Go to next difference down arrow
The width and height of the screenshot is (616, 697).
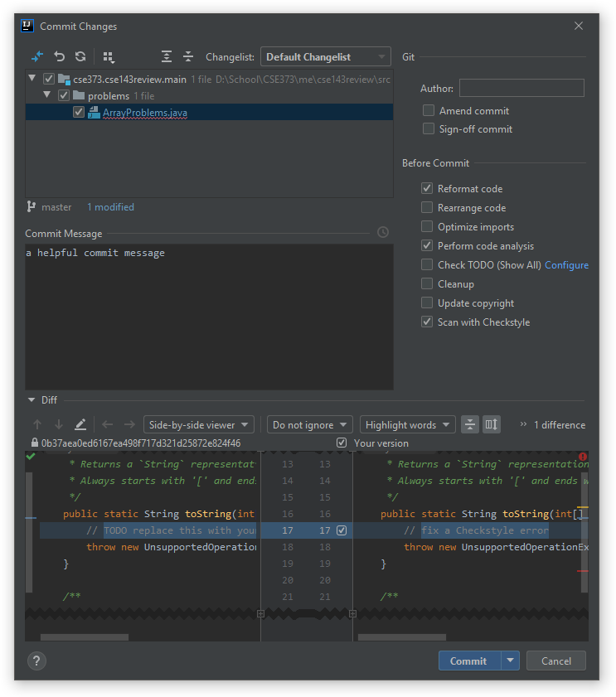pyautogui.click(x=59, y=424)
